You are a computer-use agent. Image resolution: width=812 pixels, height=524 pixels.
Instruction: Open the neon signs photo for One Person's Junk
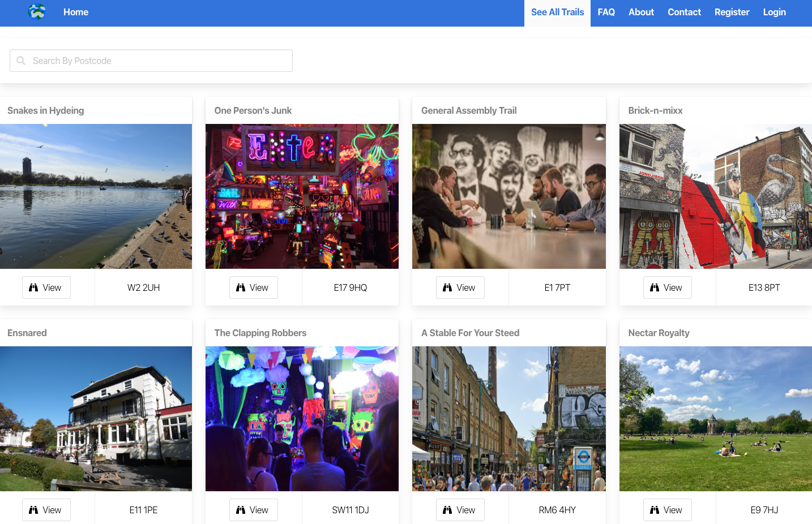pos(302,196)
